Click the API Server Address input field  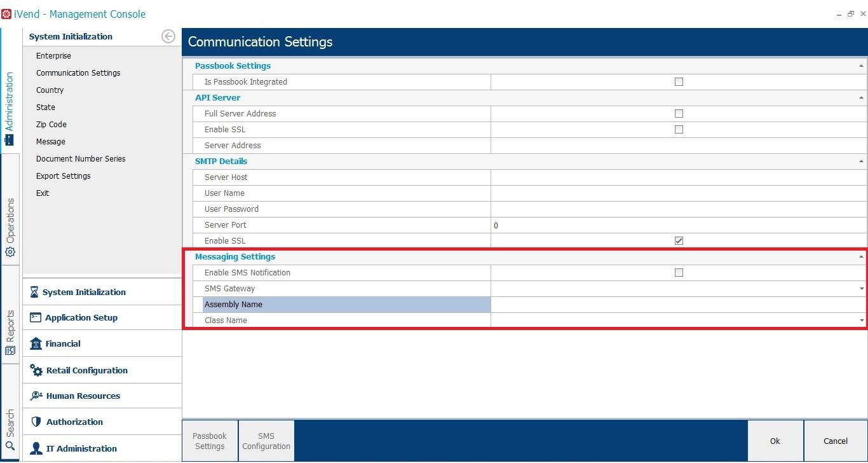[x=679, y=146]
